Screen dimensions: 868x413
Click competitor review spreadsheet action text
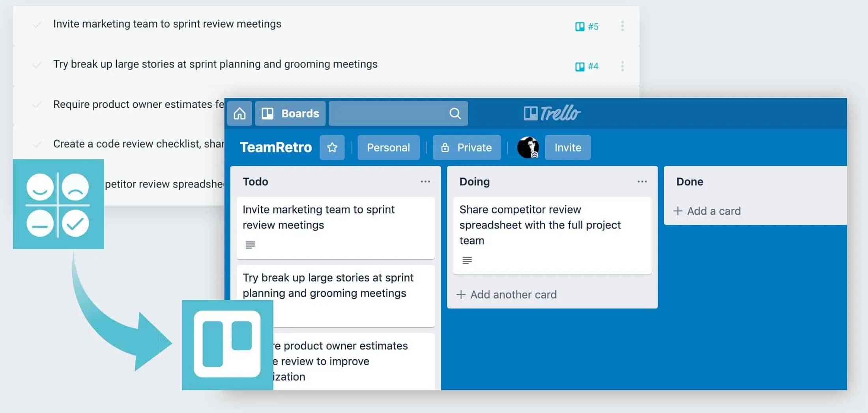pos(165,184)
